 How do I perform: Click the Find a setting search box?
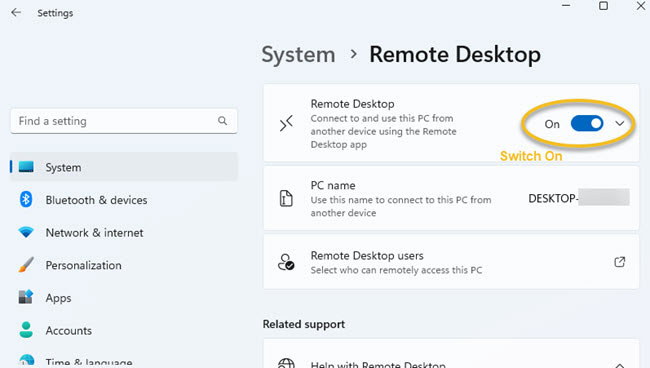coord(124,121)
